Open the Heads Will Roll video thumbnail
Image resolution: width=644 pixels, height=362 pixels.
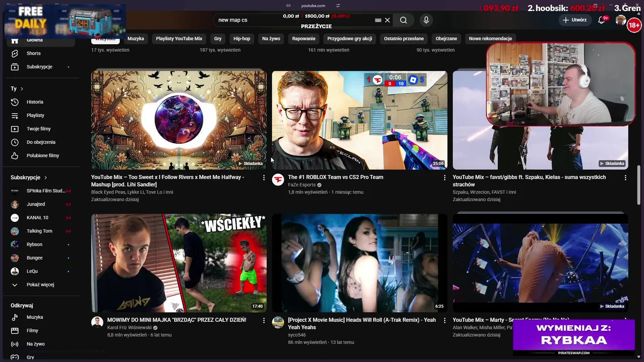pyautogui.click(x=359, y=263)
